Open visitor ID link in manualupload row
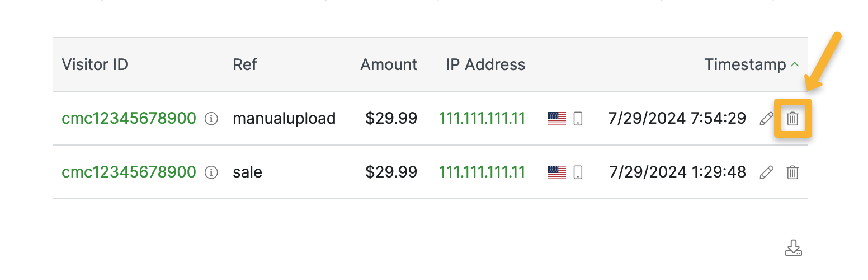 (x=129, y=119)
